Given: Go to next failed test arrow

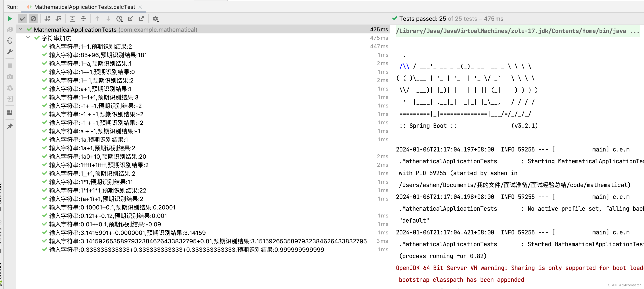Looking at the screenshot, I should pyautogui.click(x=108, y=19).
